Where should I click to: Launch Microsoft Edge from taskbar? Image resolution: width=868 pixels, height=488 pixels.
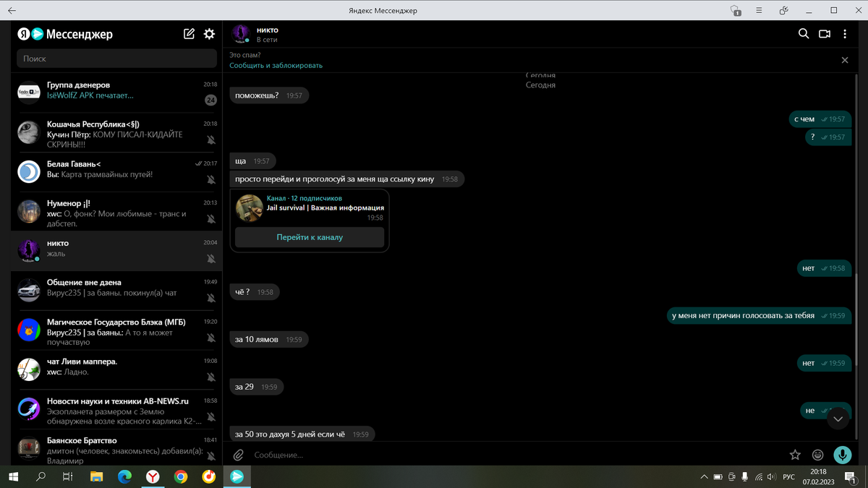point(124,476)
